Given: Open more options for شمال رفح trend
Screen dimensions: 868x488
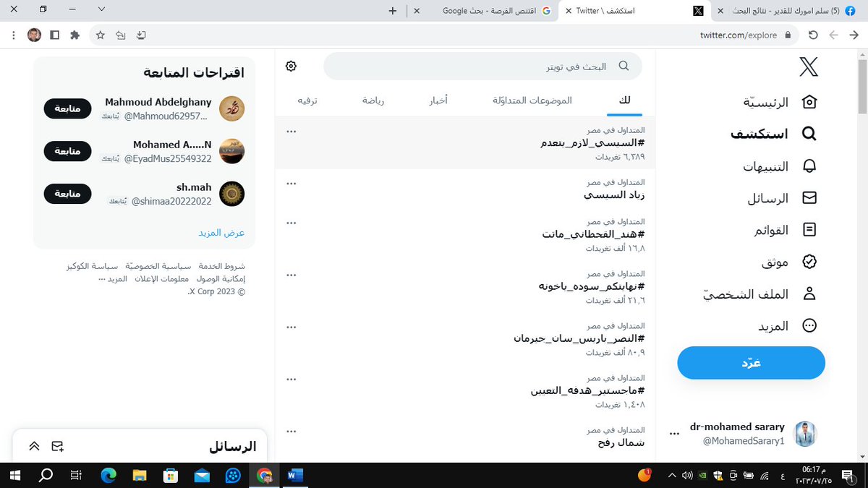Looking at the screenshot, I should (x=292, y=431).
